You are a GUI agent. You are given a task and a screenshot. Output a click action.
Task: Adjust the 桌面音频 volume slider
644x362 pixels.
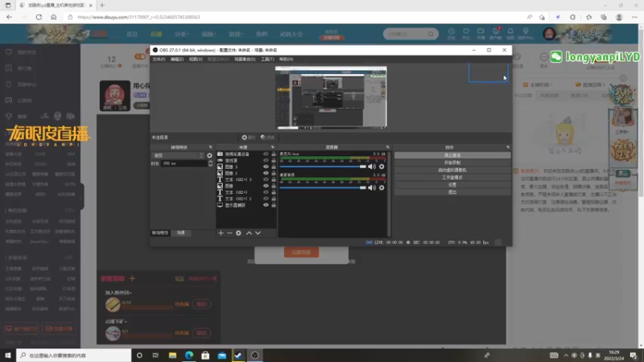[x=323, y=187]
